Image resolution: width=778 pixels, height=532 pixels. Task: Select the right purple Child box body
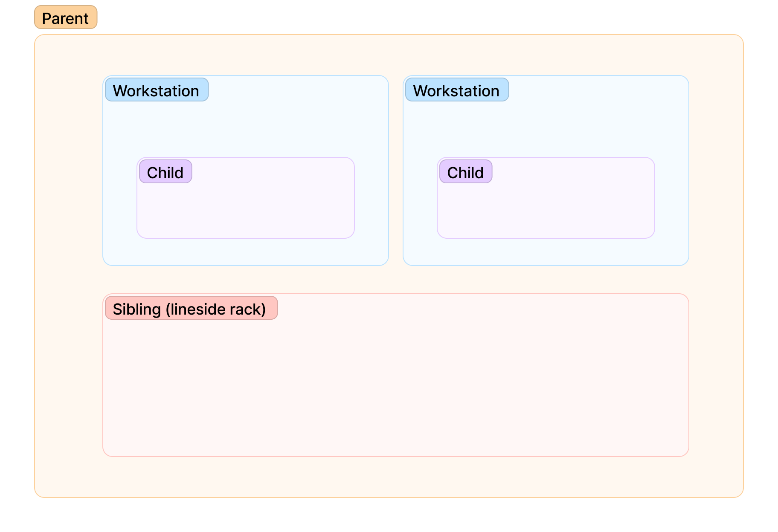[546, 209]
